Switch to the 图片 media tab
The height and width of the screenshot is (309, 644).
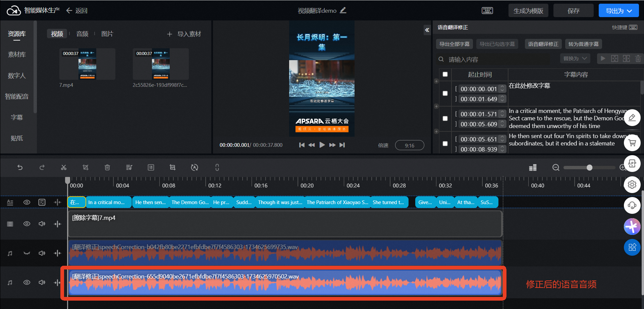pyautogui.click(x=107, y=34)
